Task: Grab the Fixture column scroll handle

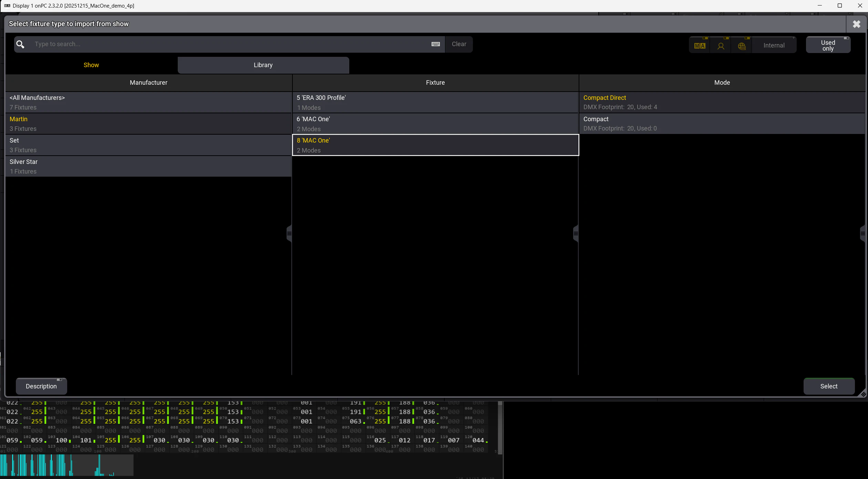Action: (576, 233)
